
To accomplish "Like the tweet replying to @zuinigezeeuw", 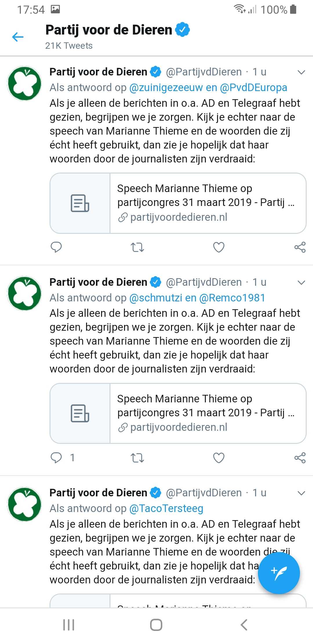I will pyautogui.click(x=219, y=247).
